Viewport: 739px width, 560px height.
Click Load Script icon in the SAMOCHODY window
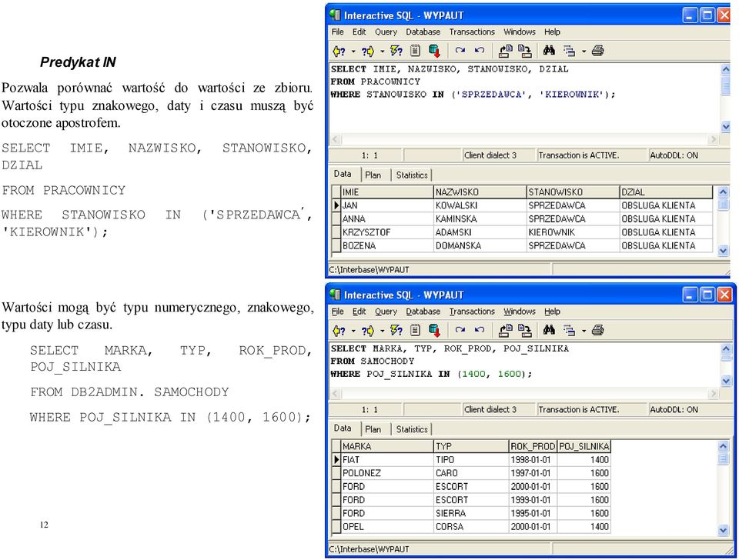(505, 331)
